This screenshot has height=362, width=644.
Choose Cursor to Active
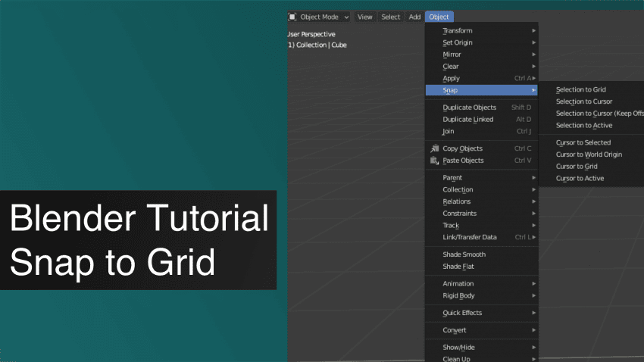coord(592,178)
